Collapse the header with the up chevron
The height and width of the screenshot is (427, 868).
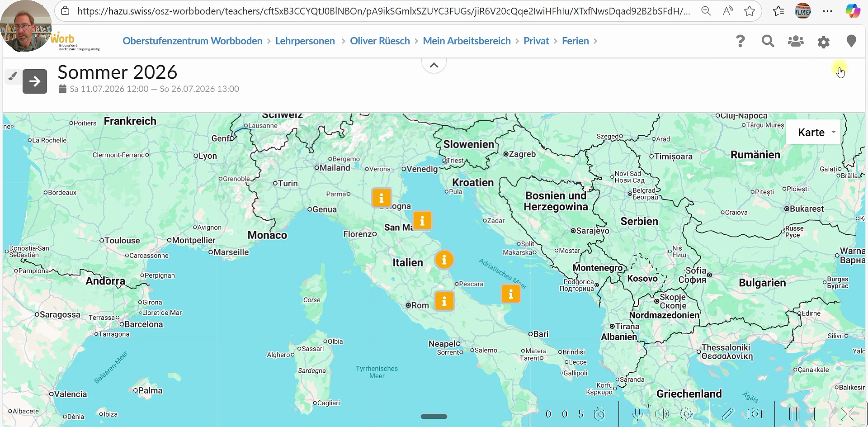tap(434, 65)
